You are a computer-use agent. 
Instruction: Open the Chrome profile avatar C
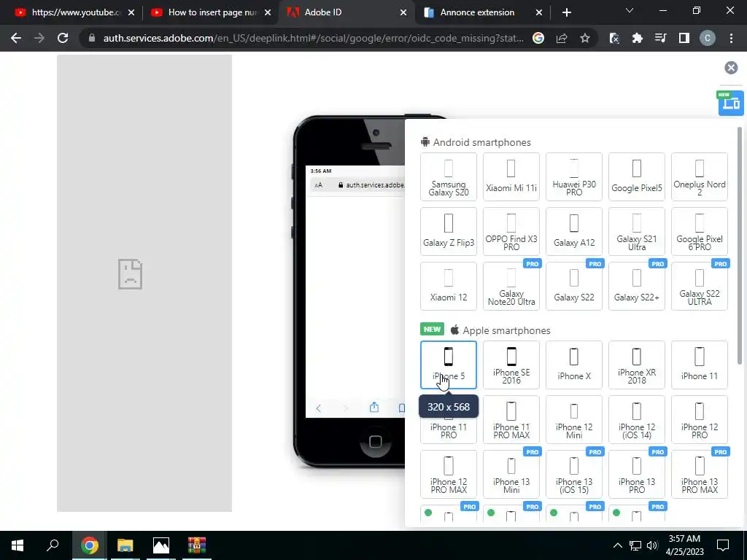tap(708, 38)
